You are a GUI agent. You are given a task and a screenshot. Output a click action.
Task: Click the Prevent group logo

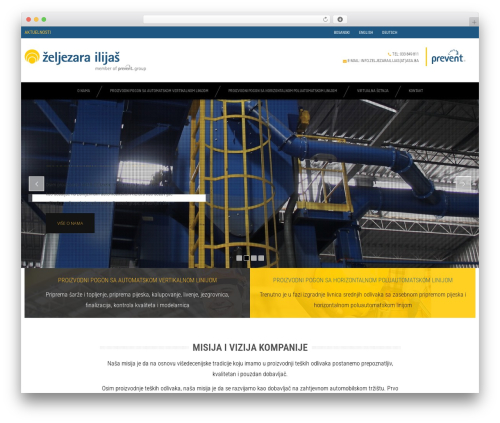click(x=448, y=57)
